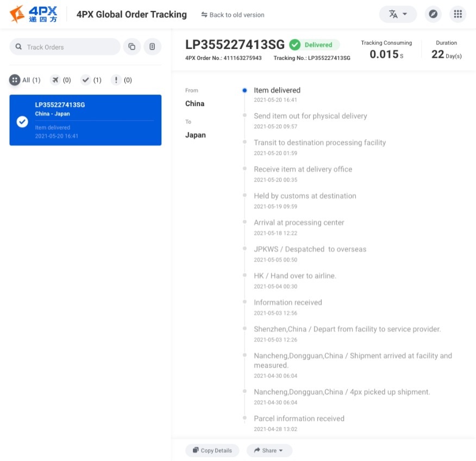Click the 2021-04-28 13:02 timestamp

(275, 429)
